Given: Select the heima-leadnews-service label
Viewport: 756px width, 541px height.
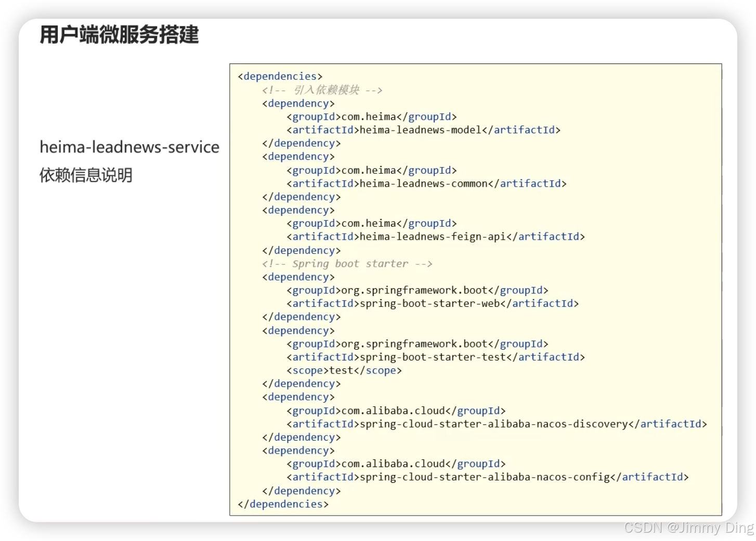Looking at the screenshot, I should click(129, 147).
